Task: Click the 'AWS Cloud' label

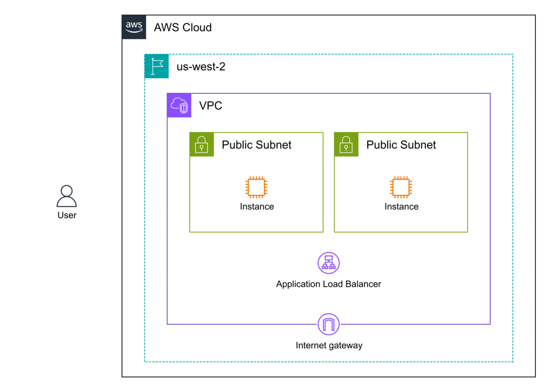Action: (x=183, y=27)
